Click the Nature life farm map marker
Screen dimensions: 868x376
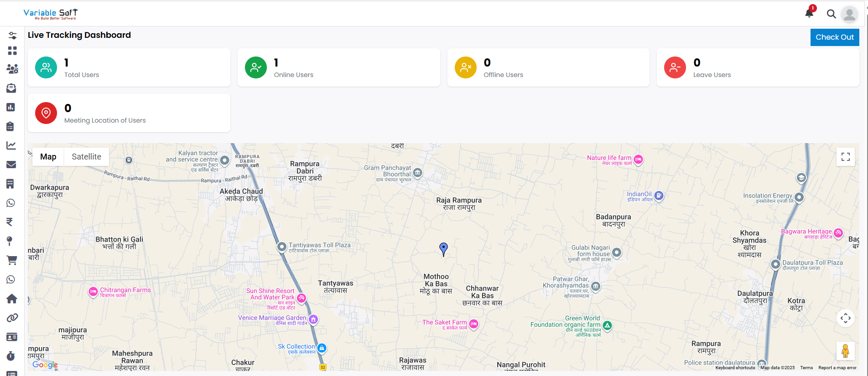[639, 160]
